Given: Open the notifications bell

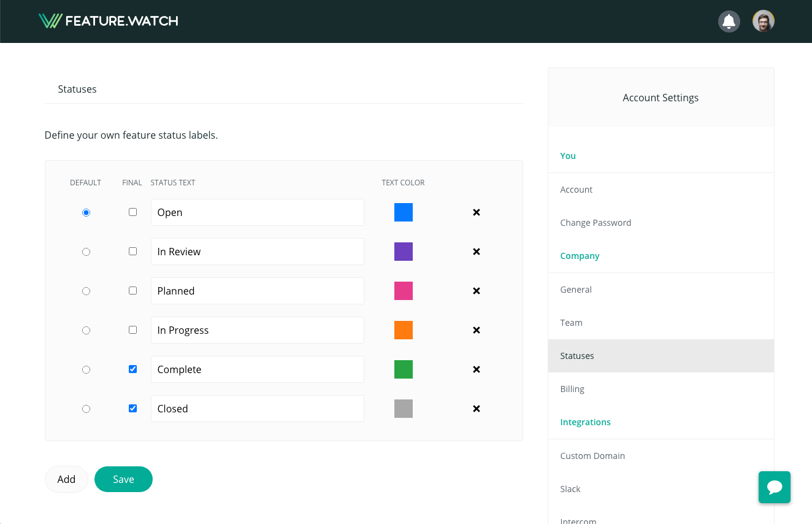Looking at the screenshot, I should click(729, 21).
